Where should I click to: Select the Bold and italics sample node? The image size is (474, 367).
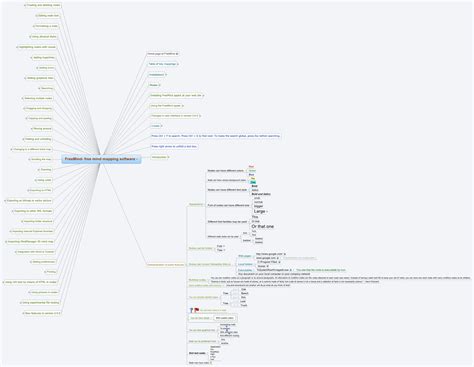261,194
